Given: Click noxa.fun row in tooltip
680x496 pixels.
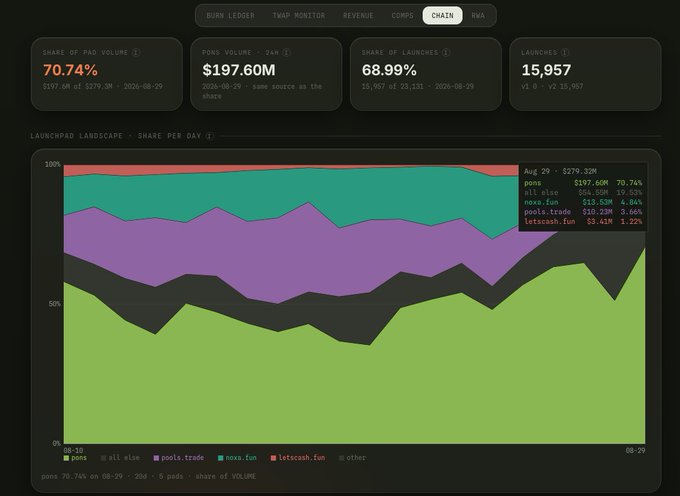Looking at the screenshot, I should (x=583, y=202).
